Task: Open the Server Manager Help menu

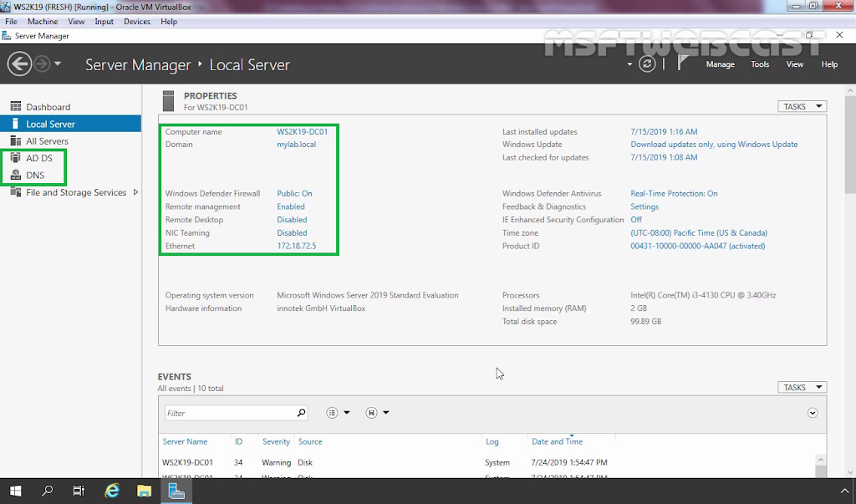Action: (x=829, y=64)
